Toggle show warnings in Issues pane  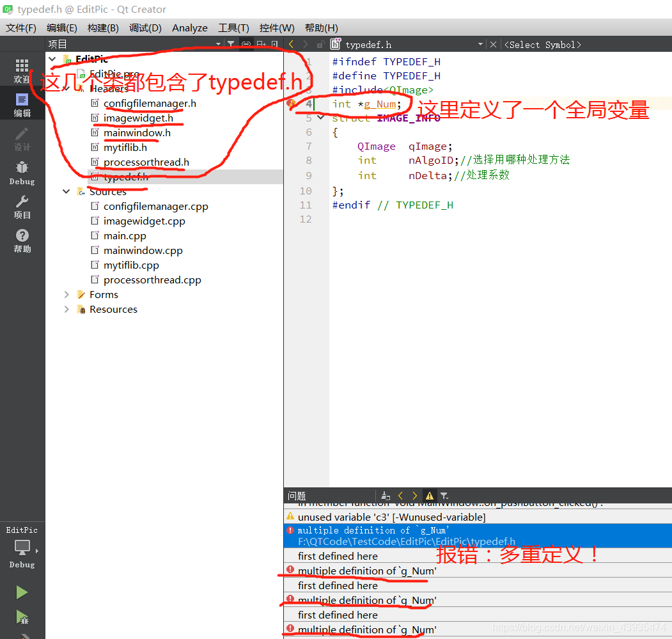430,496
